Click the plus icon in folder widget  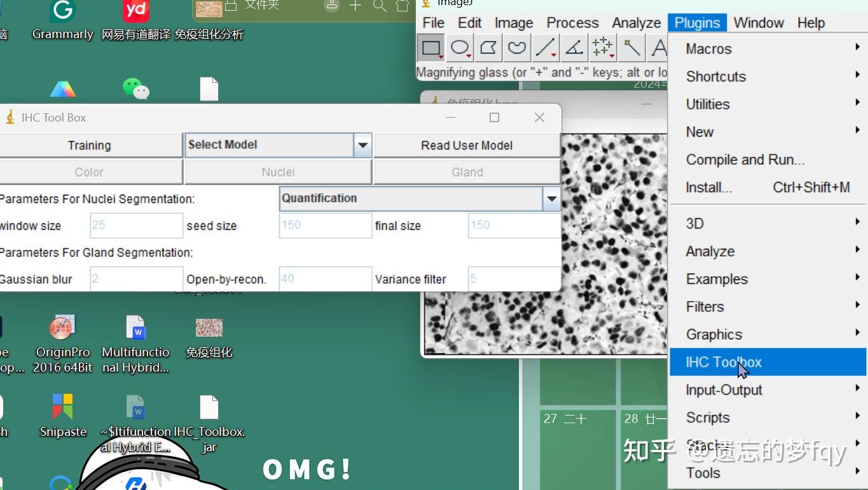pos(355,6)
